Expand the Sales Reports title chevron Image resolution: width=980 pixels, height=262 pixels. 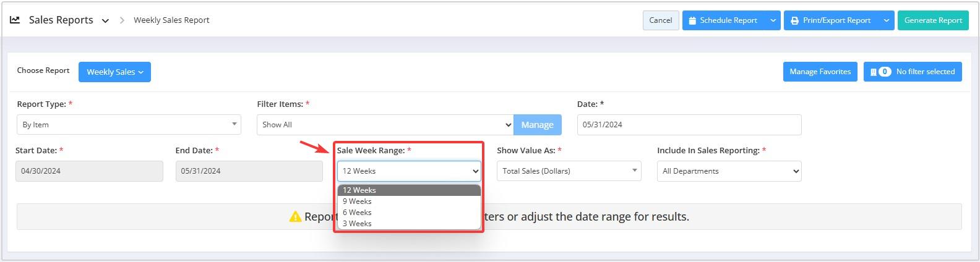[x=105, y=20]
